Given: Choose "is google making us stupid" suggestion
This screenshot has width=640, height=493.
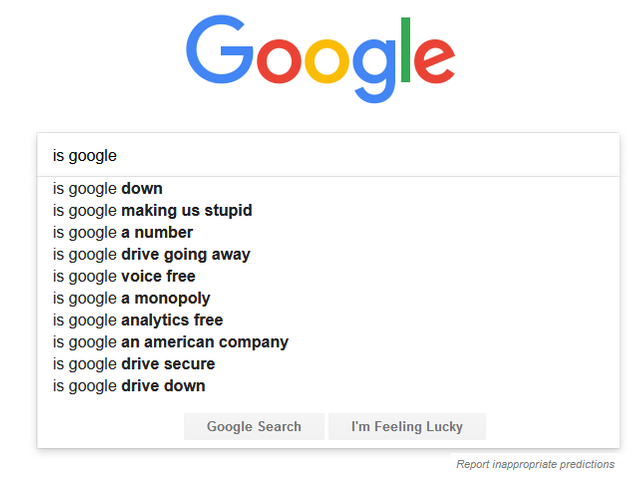Looking at the screenshot, I should coord(152,211).
